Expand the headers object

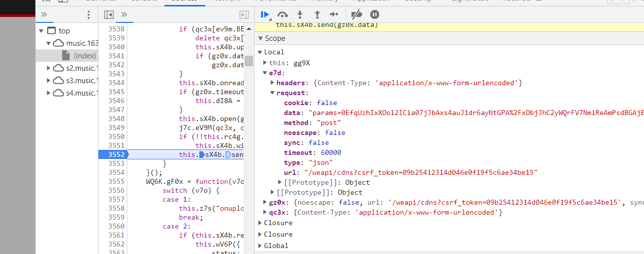point(273,83)
